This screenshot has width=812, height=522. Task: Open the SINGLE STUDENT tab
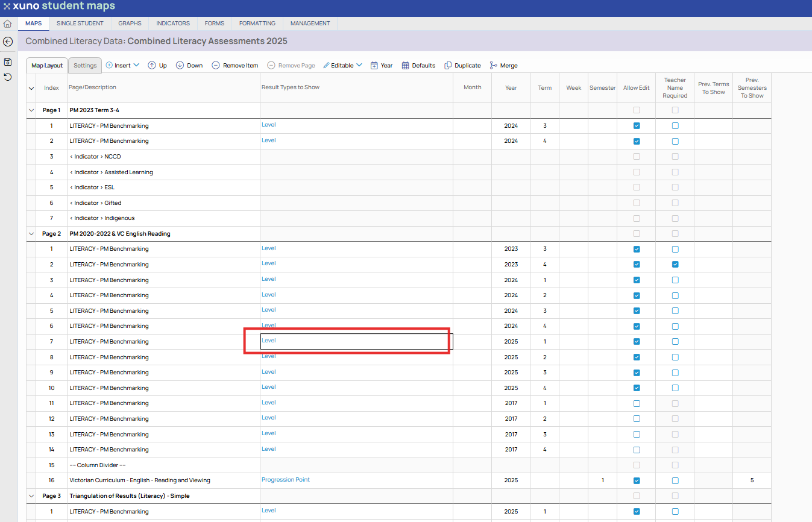[80, 24]
